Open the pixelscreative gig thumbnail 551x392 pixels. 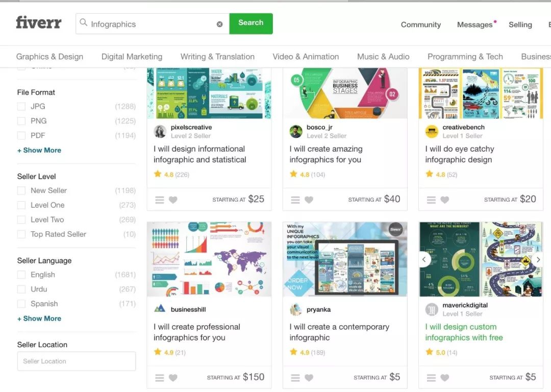pyautogui.click(x=209, y=93)
